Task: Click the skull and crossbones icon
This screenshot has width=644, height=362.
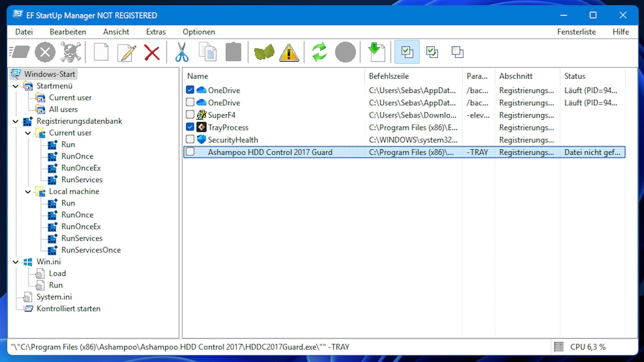Action: [71, 52]
